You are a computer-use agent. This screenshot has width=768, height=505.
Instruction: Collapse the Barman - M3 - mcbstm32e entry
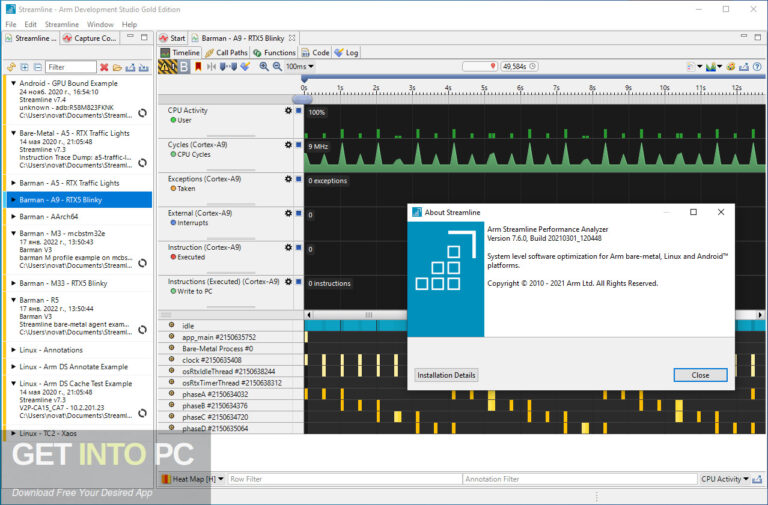(13, 234)
